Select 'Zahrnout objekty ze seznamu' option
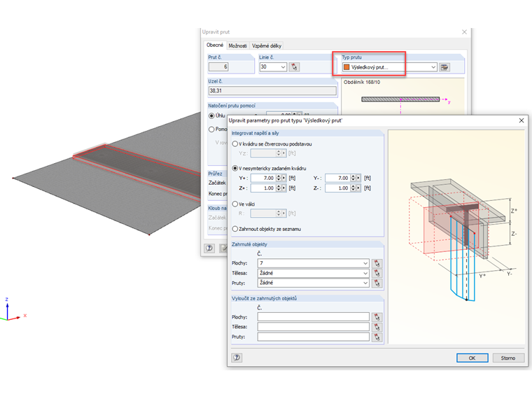This screenshot has height=399, width=532. click(x=234, y=229)
